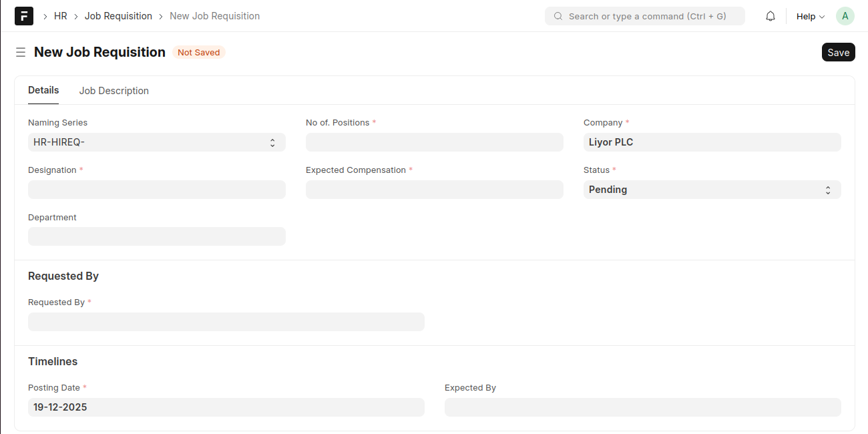Go to HR breadcrumb link
The image size is (868, 434).
(61, 16)
